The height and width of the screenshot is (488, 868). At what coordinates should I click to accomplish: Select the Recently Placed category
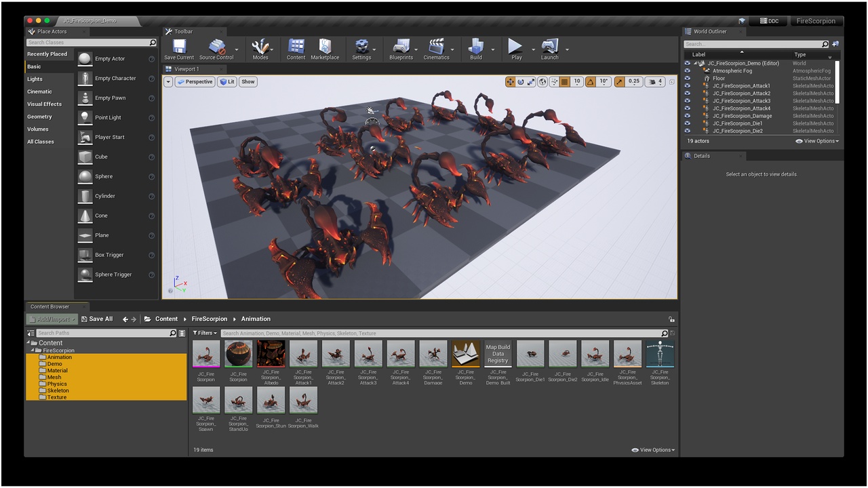click(x=47, y=54)
